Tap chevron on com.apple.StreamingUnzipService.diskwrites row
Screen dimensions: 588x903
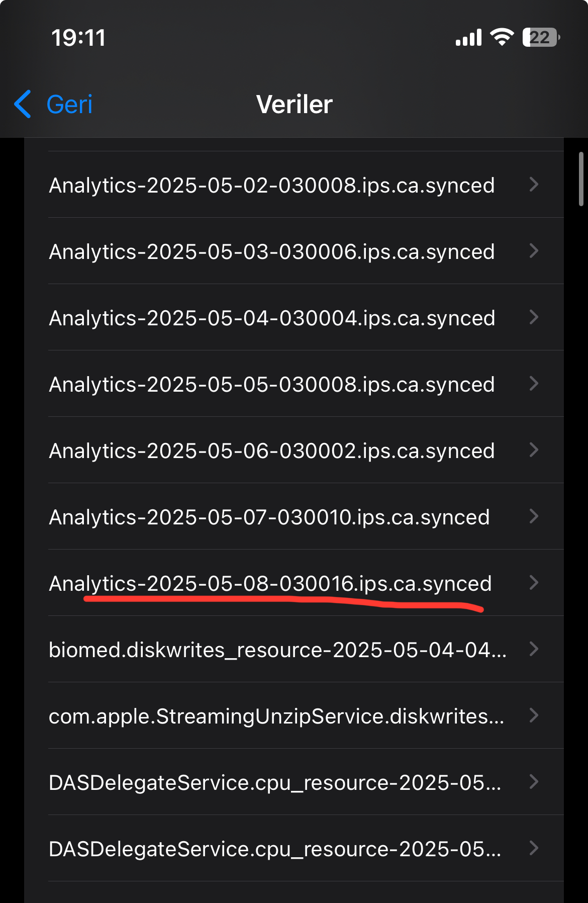[534, 715]
